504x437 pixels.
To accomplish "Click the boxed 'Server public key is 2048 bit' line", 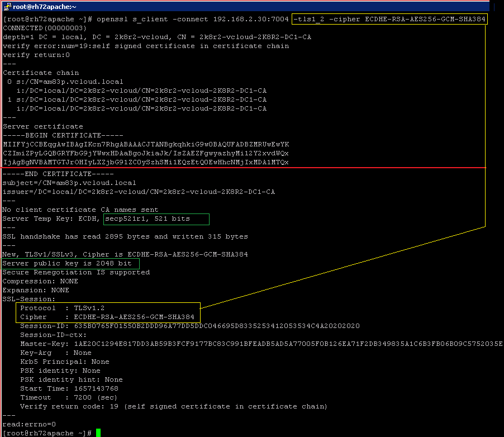I will pyautogui.click(x=68, y=263).
